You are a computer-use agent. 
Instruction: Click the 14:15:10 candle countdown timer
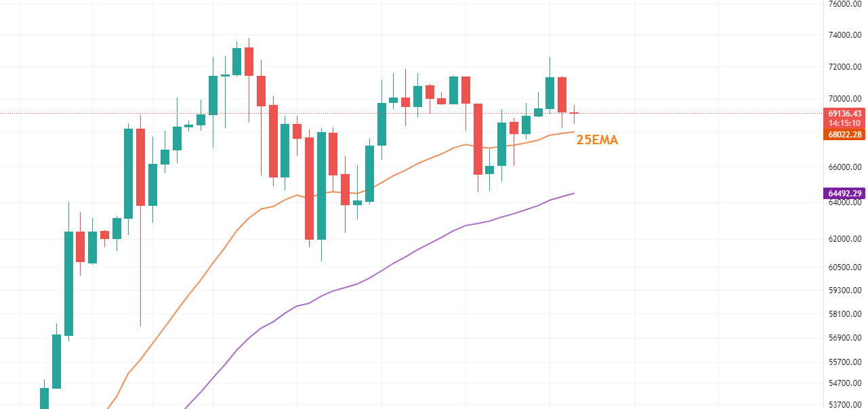coord(844,123)
